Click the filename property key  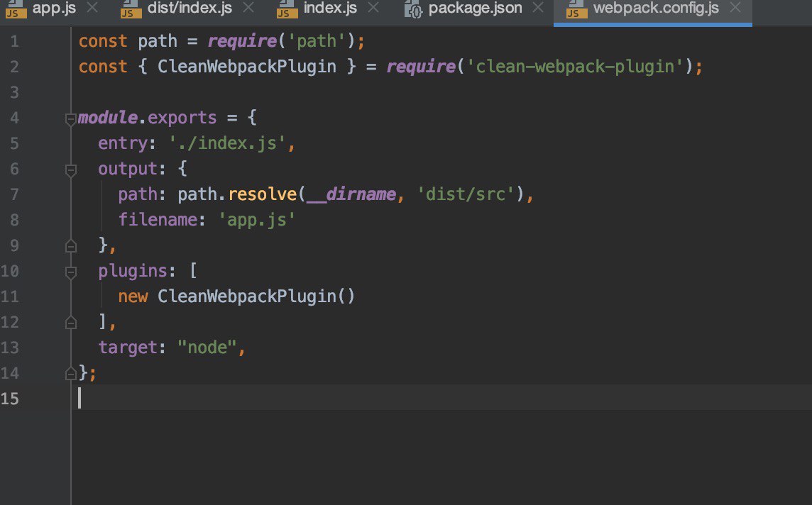coord(158,219)
